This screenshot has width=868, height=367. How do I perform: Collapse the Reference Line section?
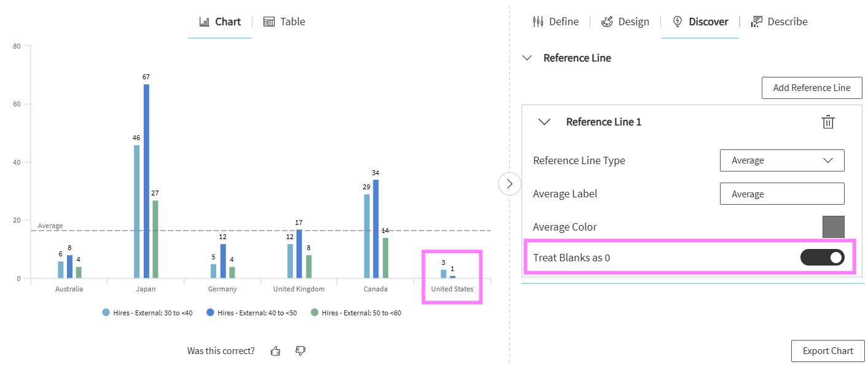pyautogui.click(x=527, y=58)
